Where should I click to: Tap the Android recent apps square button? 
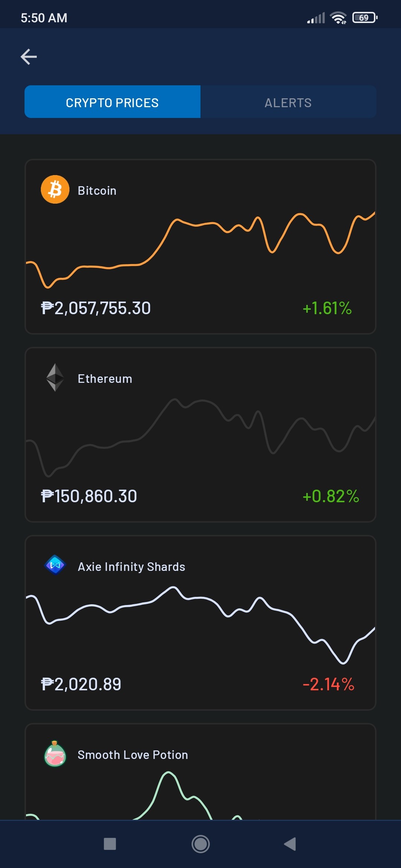(110, 844)
